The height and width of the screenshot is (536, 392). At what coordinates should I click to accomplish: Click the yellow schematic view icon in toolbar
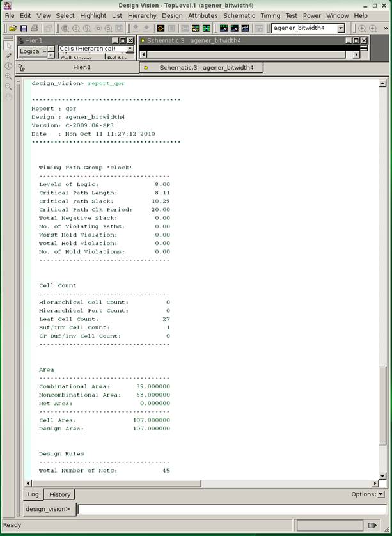(x=161, y=28)
